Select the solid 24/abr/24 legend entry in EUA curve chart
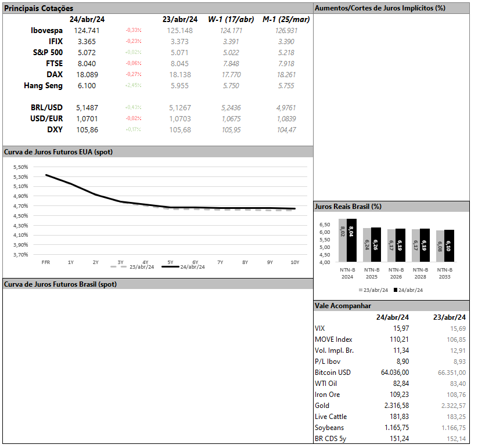This screenshot has width=478, height=448. tap(182, 267)
